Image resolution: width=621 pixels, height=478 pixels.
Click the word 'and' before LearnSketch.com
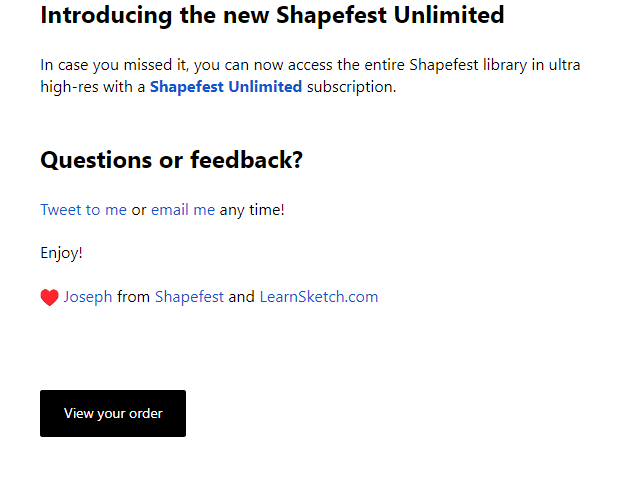pos(242,297)
